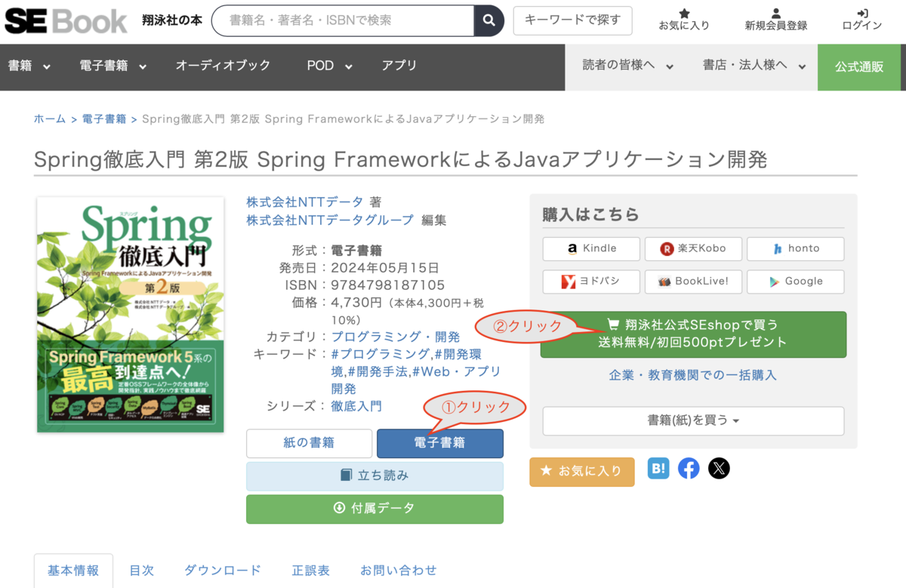Switch to the 正誤表 tab
The image size is (906, 588).
pos(311,571)
